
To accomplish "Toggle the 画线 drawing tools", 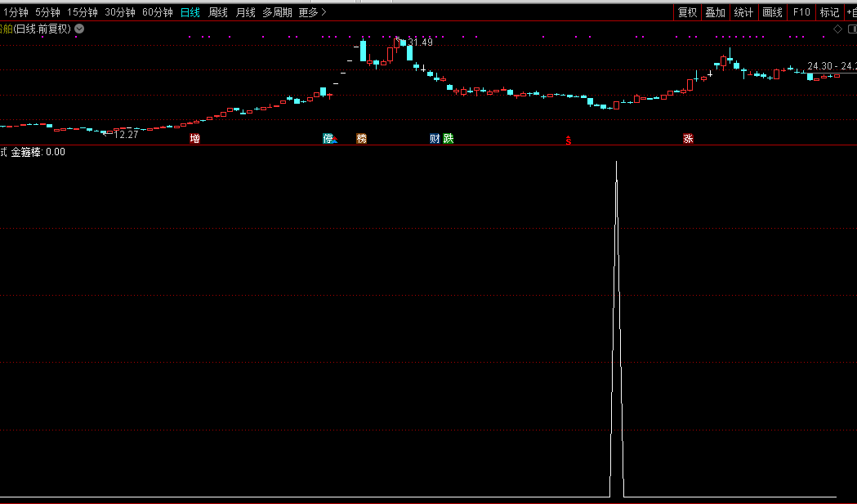I will tap(772, 12).
